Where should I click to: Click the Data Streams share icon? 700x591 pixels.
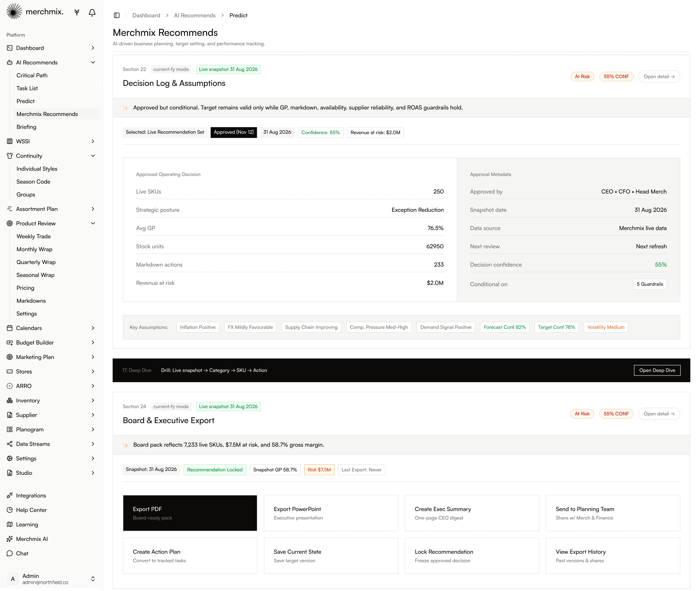[x=10, y=444]
